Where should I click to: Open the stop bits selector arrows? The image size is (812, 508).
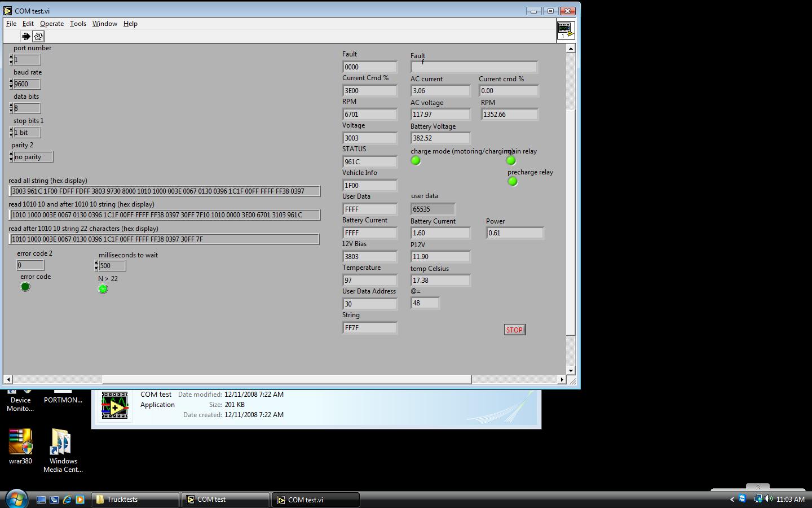pos(11,132)
